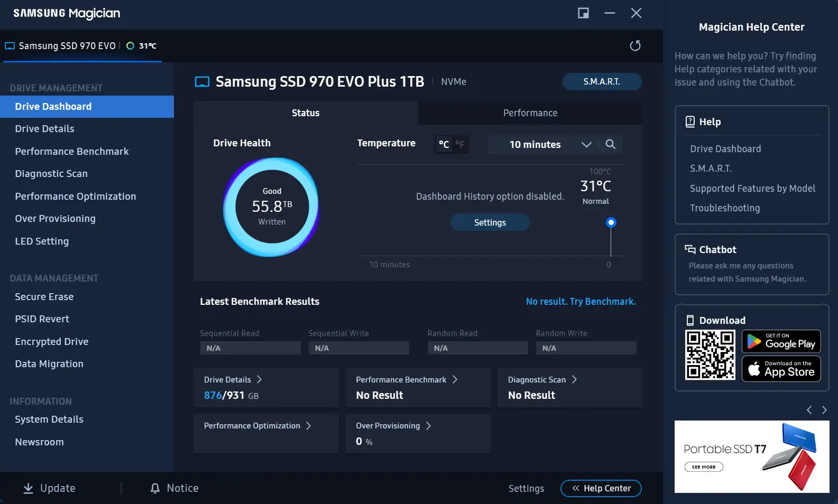The height and width of the screenshot is (504, 838).
Task: Open the Chatbot panel text
Action: pyautogui.click(x=747, y=272)
